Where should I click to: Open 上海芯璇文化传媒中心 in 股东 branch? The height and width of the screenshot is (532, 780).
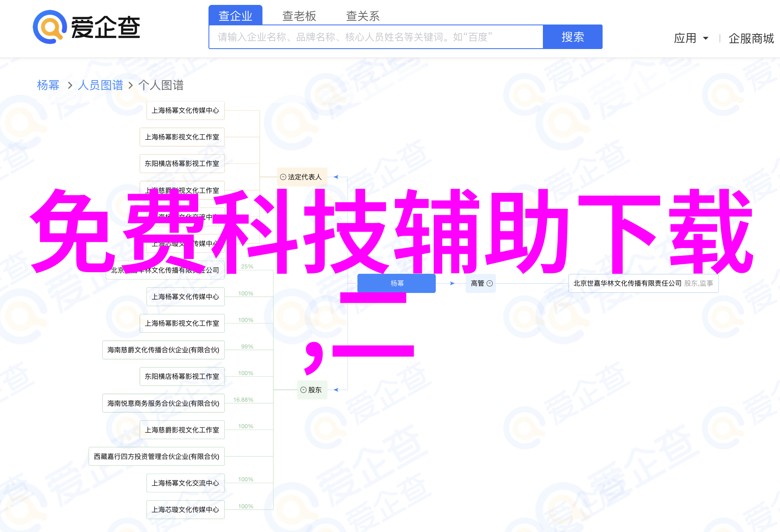(186, 510)
